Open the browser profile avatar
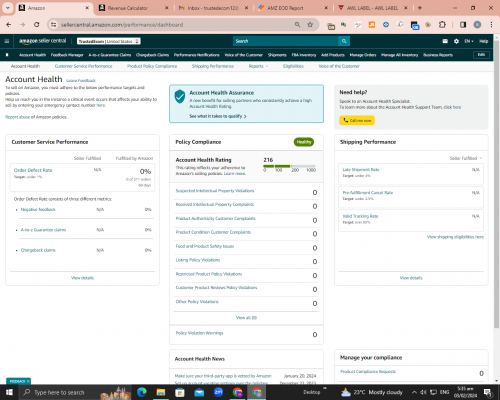The image size is (500, 400). pos(477,25)
